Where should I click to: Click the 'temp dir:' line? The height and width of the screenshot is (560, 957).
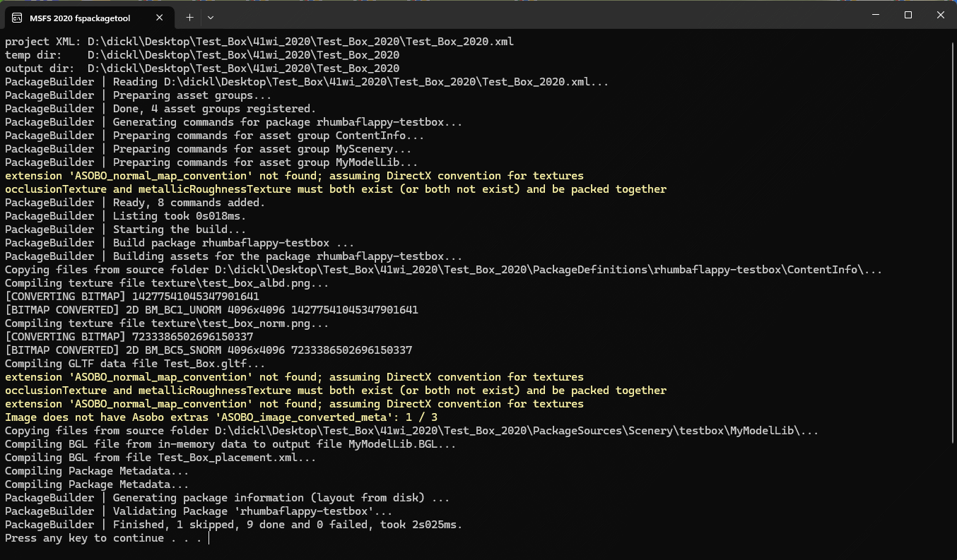point(202,55)
